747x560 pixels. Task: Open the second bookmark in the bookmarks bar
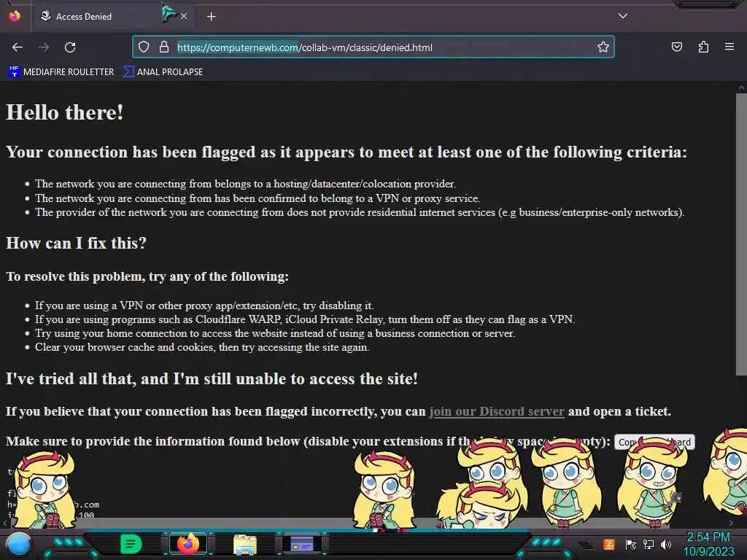(163, 72)
